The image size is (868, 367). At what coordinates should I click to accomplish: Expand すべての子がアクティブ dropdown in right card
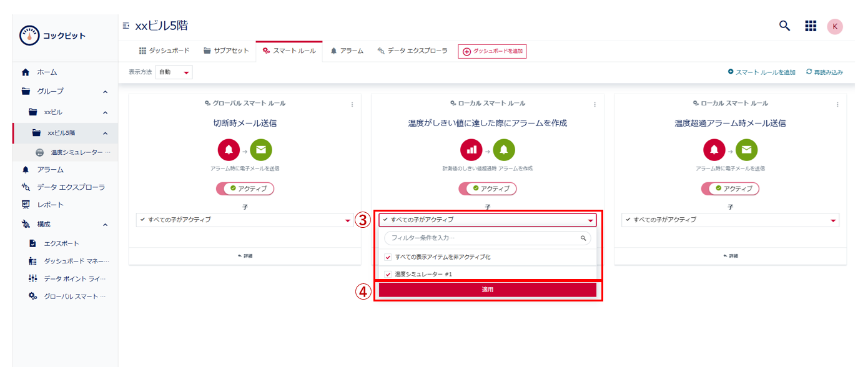[x=730, y=220]
